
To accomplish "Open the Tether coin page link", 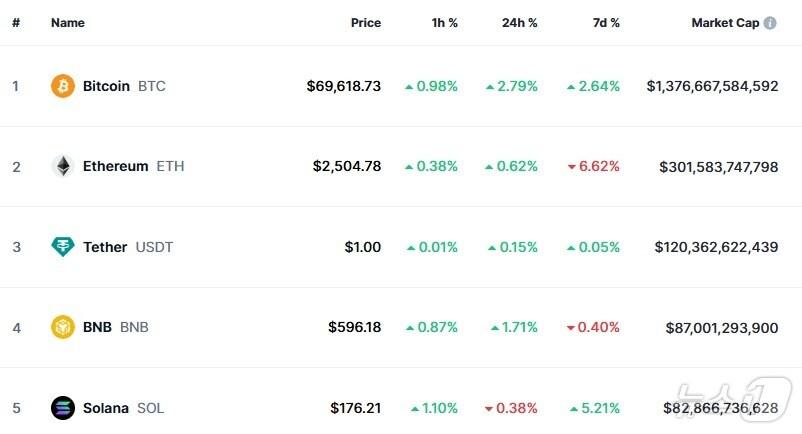I will pos(105,247).
